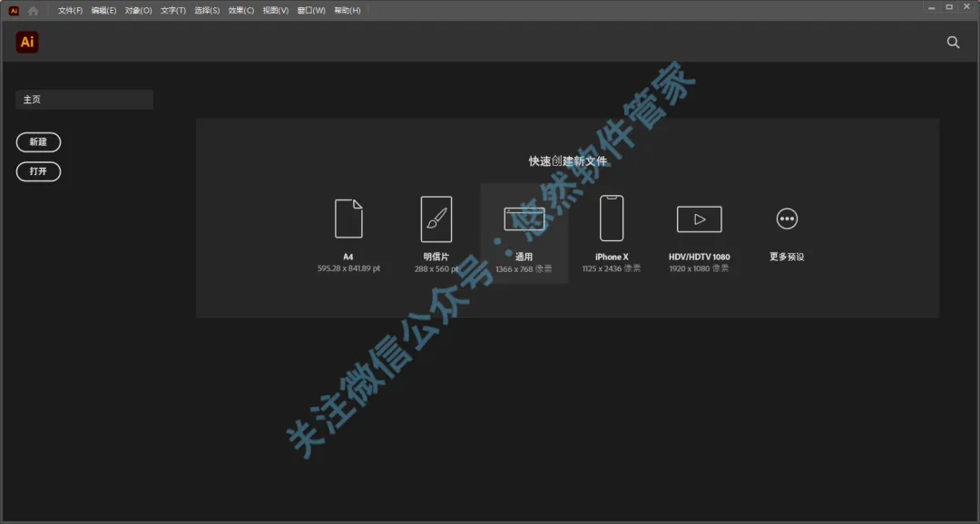Click the home icon in title bar
Viewport: 980px width, 524px height.
[x=34, y=11]
